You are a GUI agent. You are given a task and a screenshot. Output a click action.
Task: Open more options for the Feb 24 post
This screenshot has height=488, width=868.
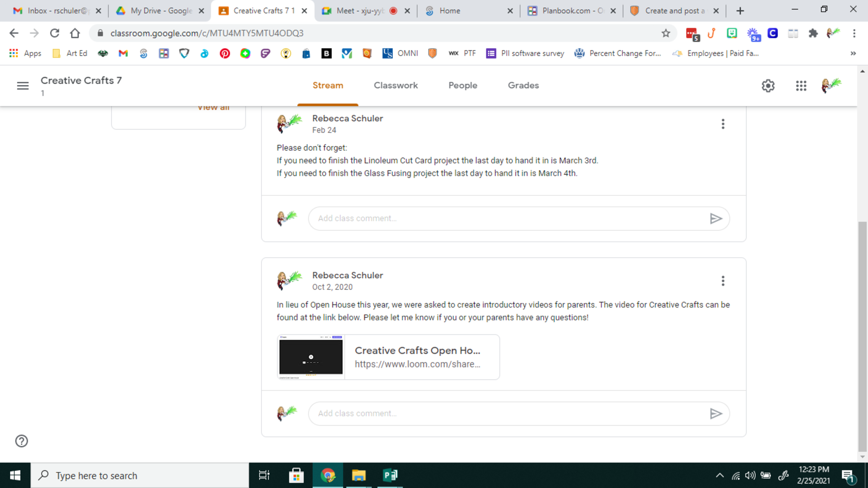tap(723, 124)
